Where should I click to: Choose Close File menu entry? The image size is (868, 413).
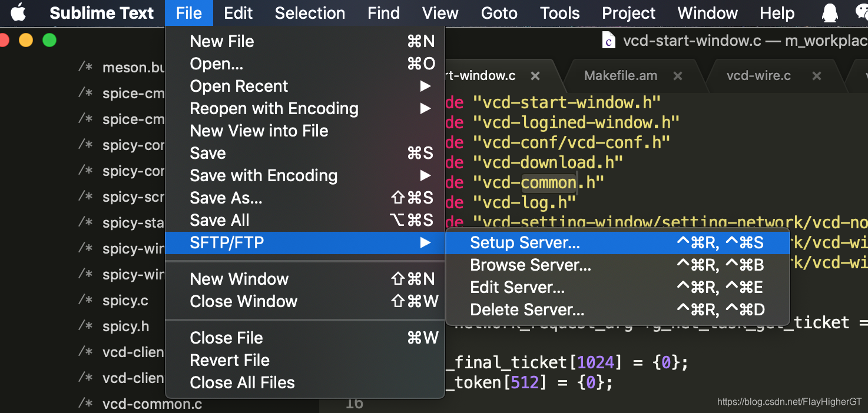coord(305,338)
